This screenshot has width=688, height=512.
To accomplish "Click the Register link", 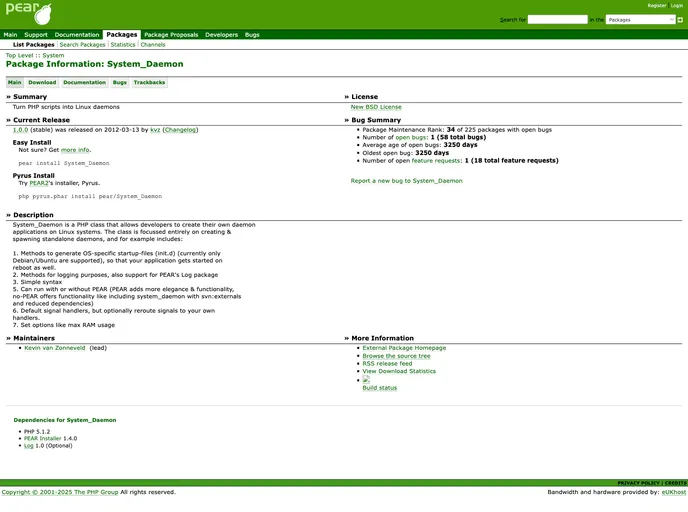I will tap(657, 6).
